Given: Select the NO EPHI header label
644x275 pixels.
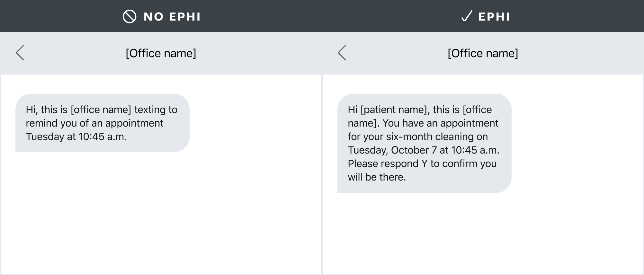Looking at the screenshot, I should [172, 17].
